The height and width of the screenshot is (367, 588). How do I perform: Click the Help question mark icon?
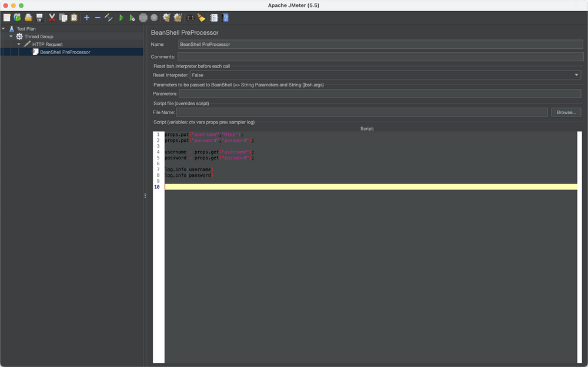pyautogui.click(x=225, y=18)
